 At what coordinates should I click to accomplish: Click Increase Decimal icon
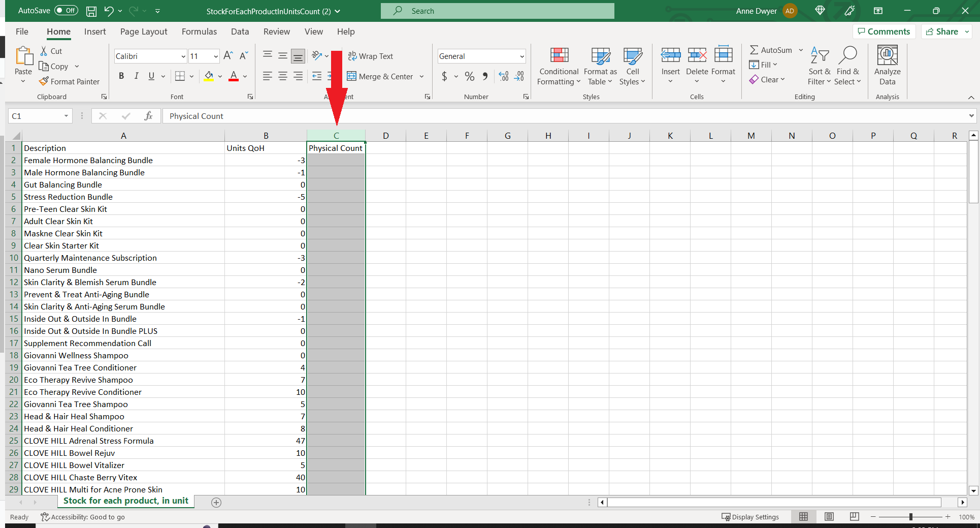pos(504,76)
